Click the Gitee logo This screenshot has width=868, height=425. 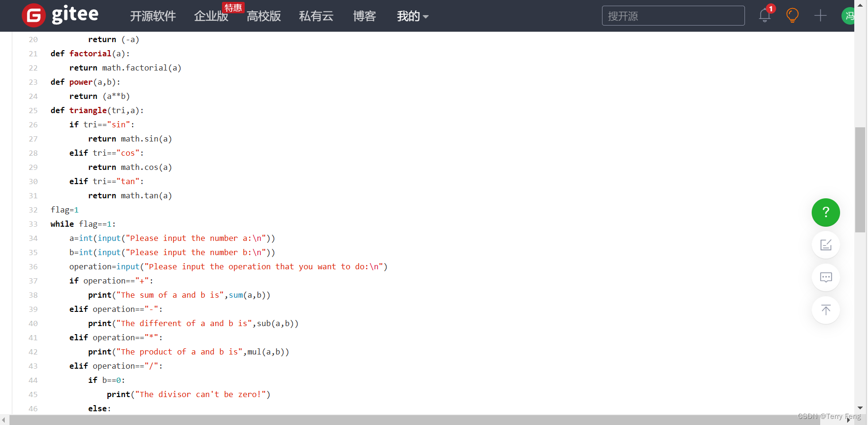(60, 15)
